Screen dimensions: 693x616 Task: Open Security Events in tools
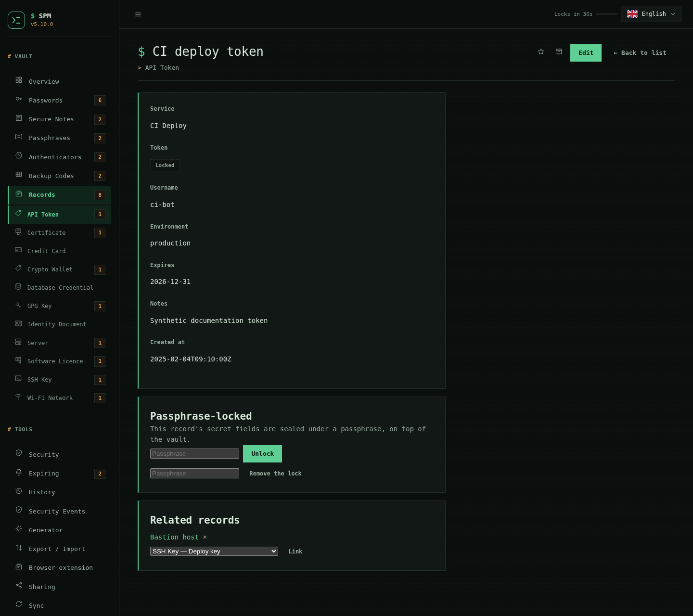coord(60,512)
